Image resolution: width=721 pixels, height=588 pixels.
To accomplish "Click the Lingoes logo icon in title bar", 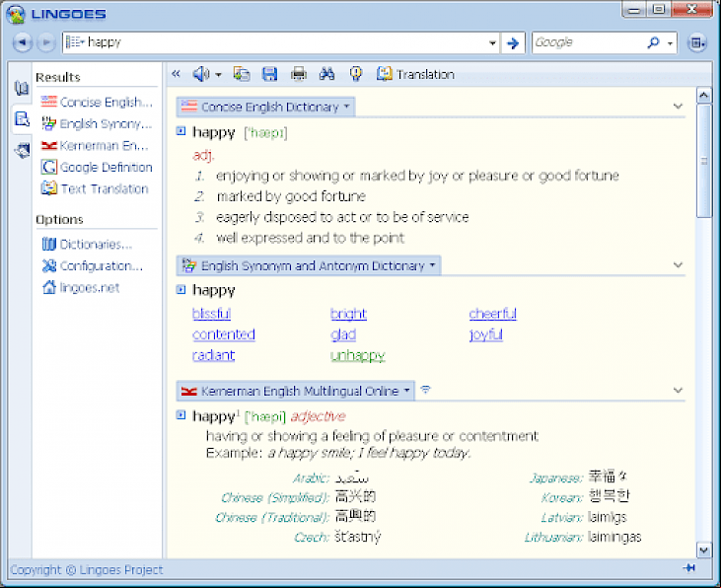I will [15, 14].
